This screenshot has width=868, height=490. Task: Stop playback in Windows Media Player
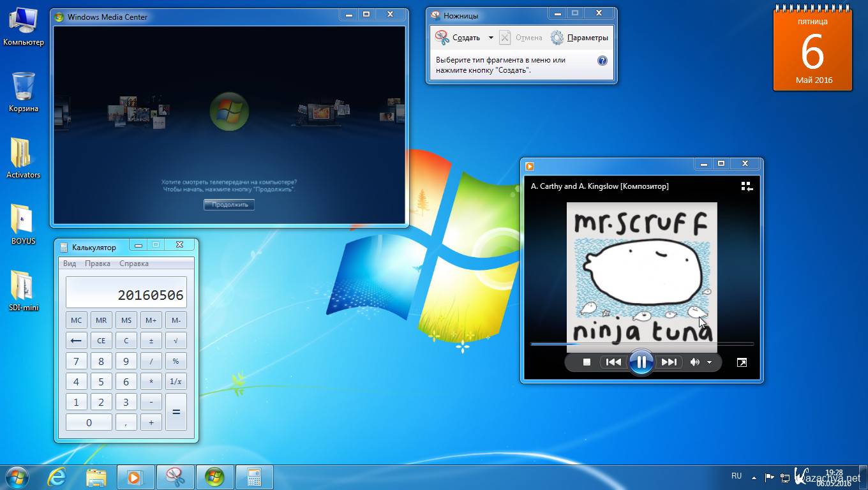587,362
